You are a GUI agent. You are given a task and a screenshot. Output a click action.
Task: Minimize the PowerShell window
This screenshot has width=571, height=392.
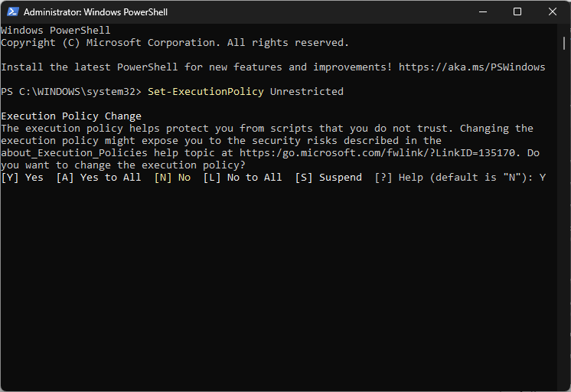pos(483,11)
